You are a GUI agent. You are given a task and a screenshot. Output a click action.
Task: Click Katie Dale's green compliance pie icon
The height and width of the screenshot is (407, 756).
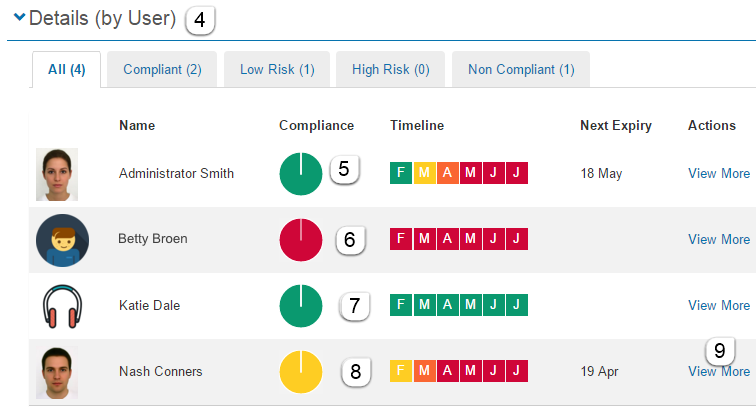click(300, 306)
